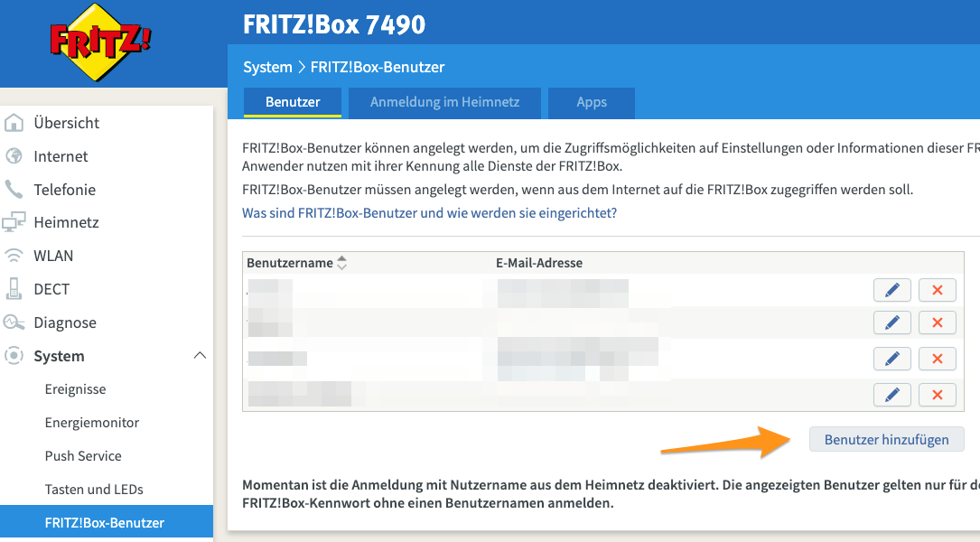Switch to the Apps tab

pyautogui.click(x=592, y=102)
